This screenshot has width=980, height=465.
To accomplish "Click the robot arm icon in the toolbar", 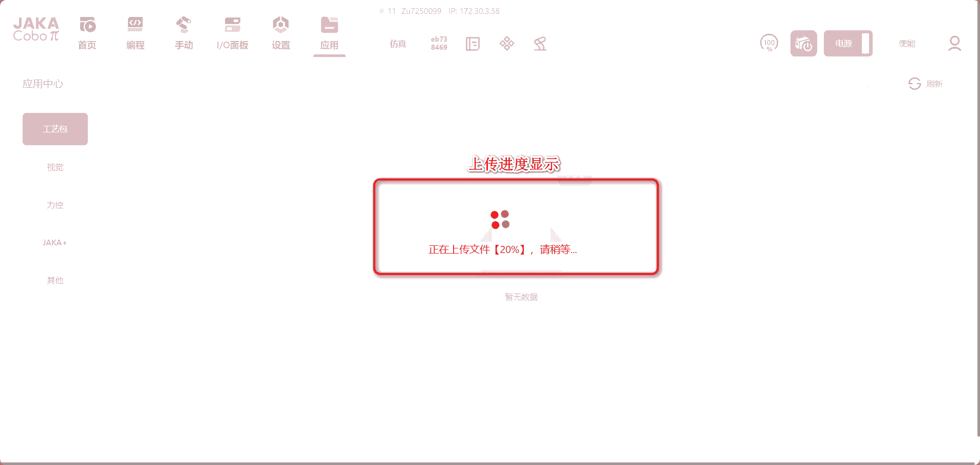I will tap(540, 44).
